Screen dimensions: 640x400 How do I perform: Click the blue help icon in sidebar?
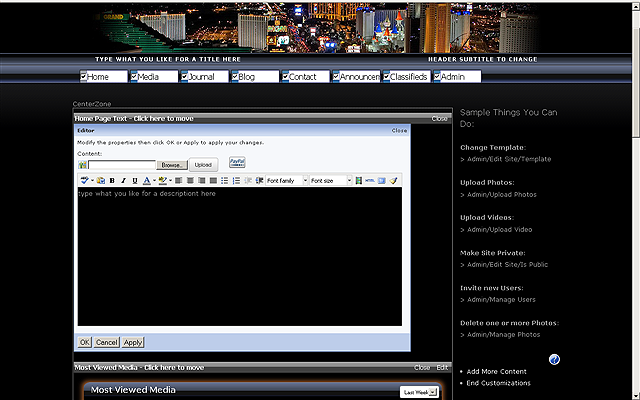(x=554, y=360)
